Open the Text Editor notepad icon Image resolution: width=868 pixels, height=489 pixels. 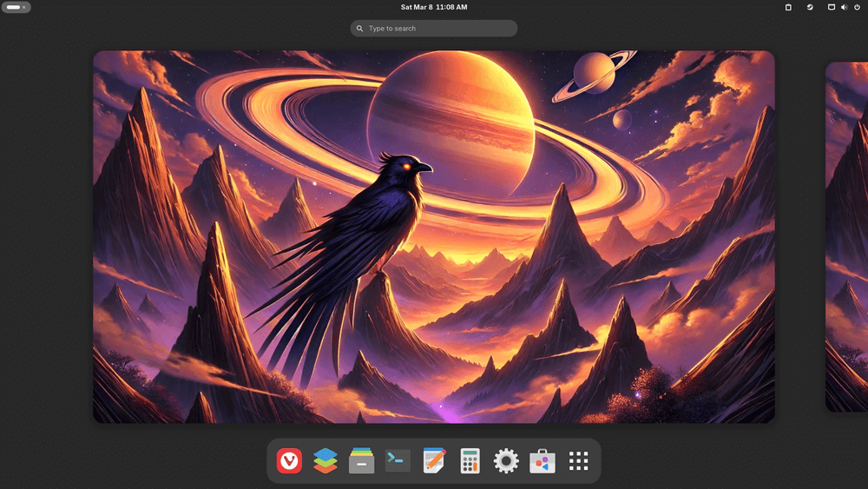434,461
